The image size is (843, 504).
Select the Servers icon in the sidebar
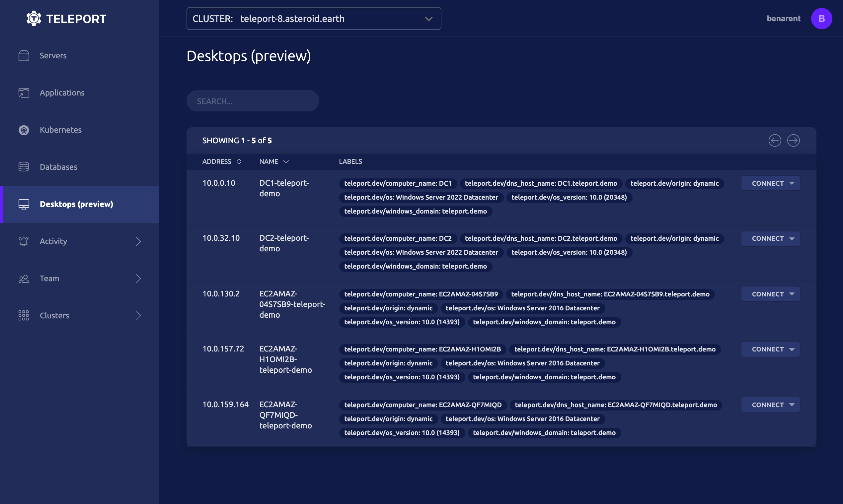[24, 55]
